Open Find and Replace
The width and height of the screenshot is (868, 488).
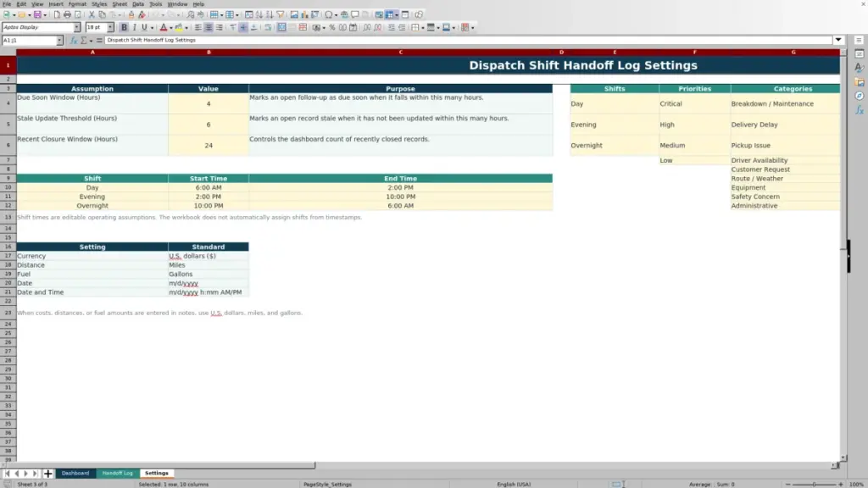(191, 15)
